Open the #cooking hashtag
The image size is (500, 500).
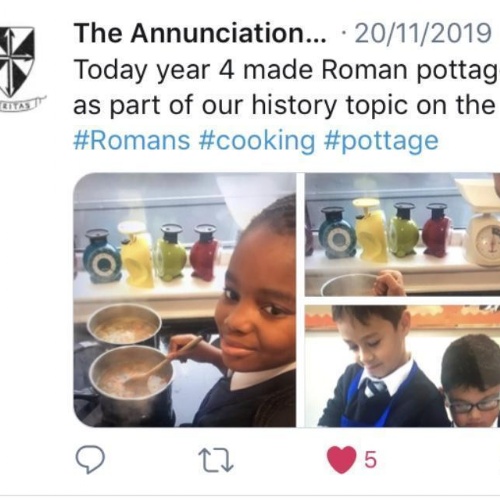click(x=257, y=141)
